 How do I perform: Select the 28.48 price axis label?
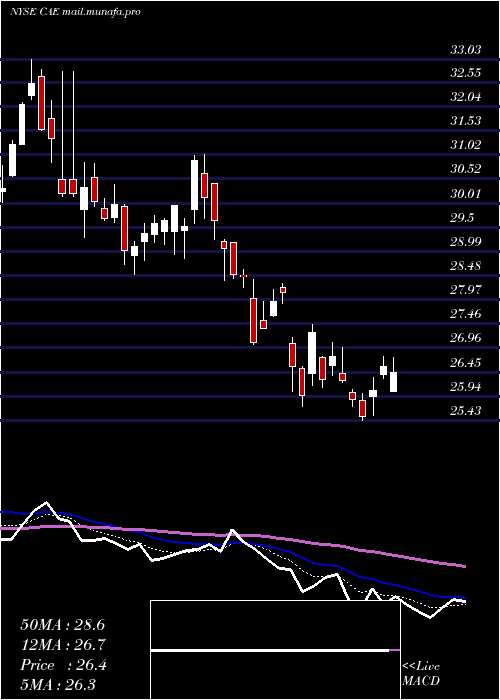(x=465, y=266)
